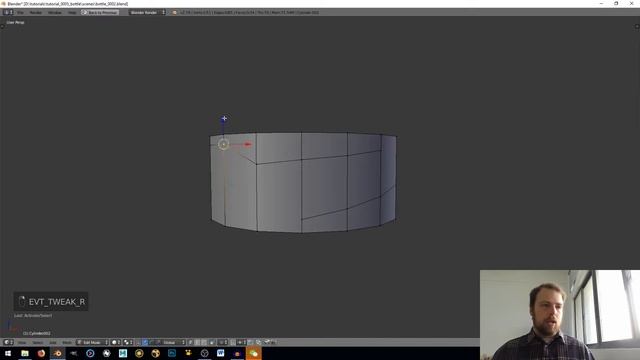
Task: Click the Blender logo icon in info header
Action: coord(175,12)
